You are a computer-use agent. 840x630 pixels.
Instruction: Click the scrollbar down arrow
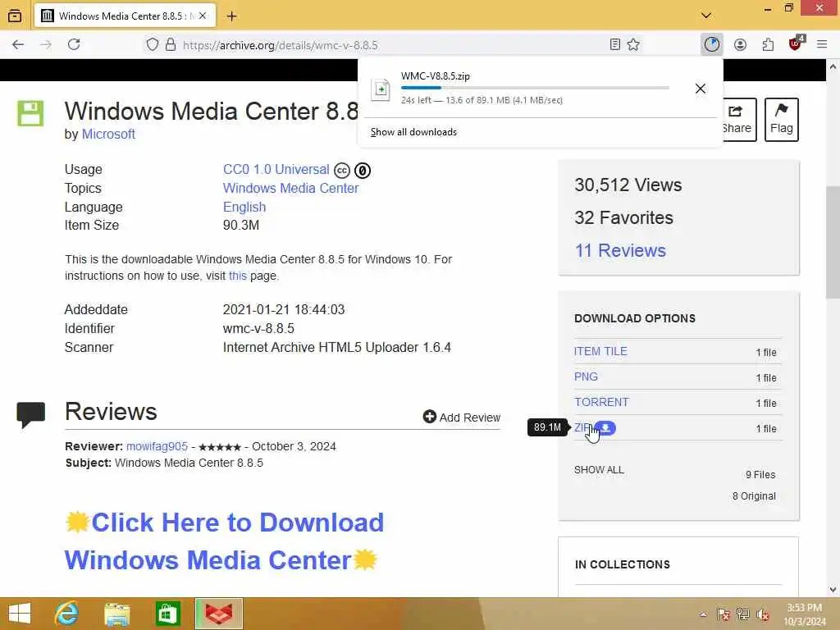tap(833, 590)
